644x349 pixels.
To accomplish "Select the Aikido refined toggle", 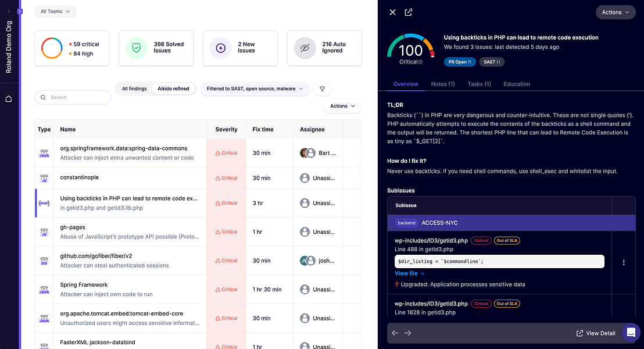I will click(x=173, y=89).
